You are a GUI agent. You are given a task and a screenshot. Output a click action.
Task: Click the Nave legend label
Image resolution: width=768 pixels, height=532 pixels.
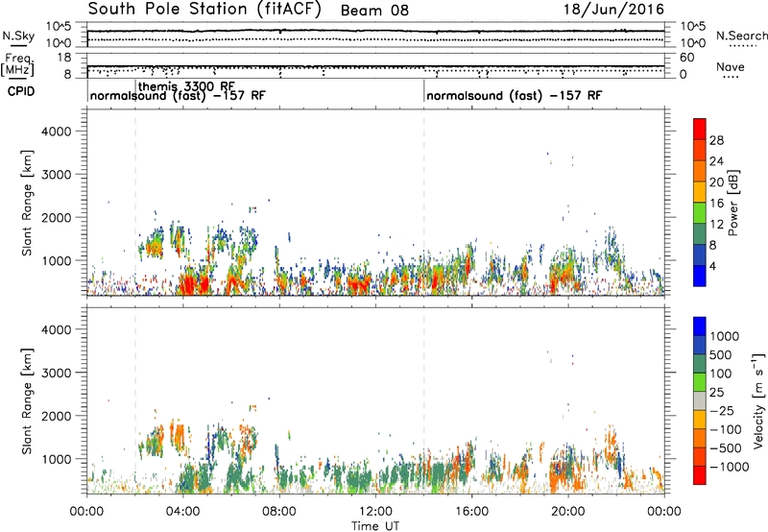coord(731,66)
